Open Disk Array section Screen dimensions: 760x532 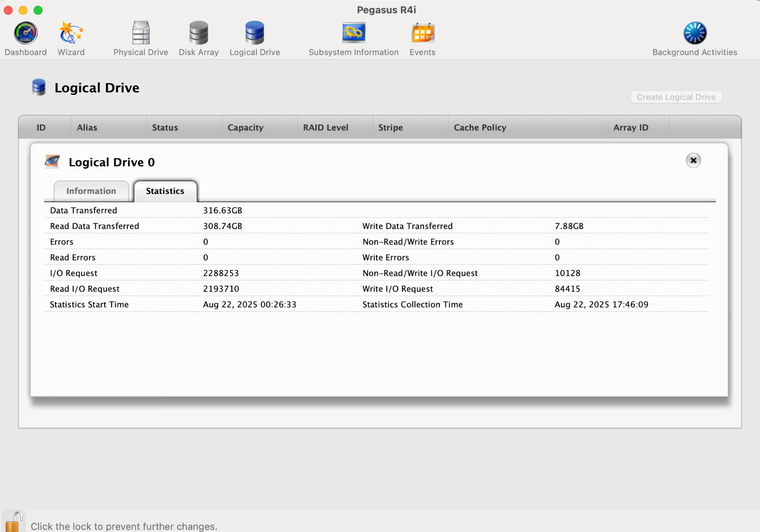199,39
